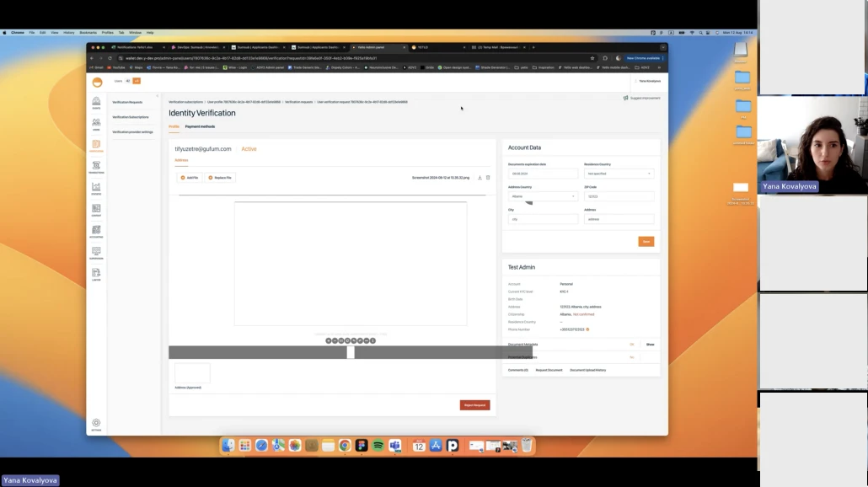Go back in the browser
Viewport: 868px width, 487px height.
click(x=92, y=58)
